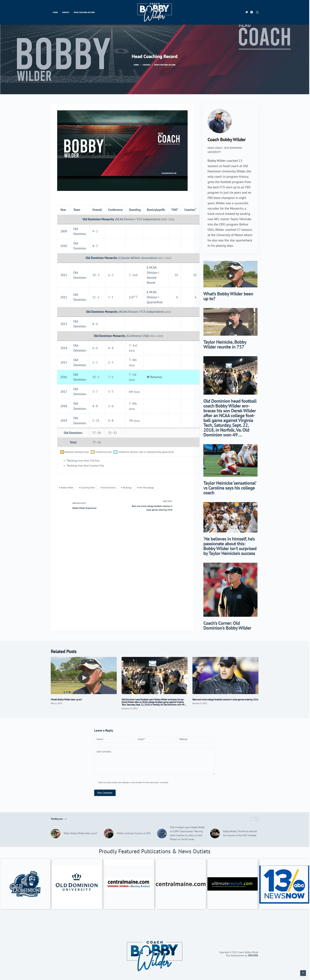Click Coaches in the breadcrumb trail

[147, 65]
